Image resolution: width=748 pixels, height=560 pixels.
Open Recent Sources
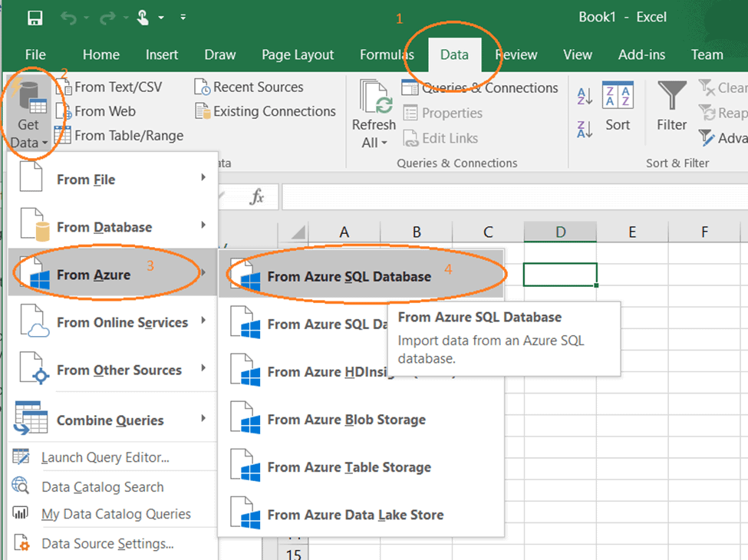click(249, 87)
